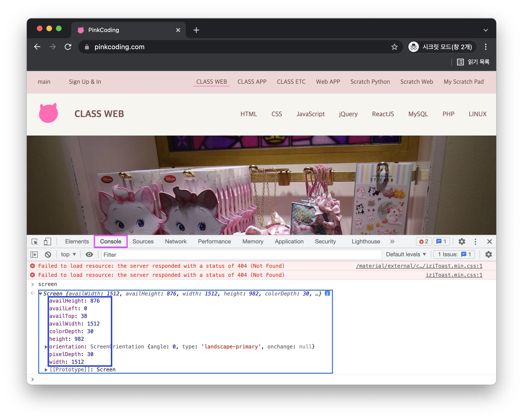Open the /material/external/c…/iziToast.min.css:1 source link
523x420 pixels.
(x=419, y=266)
